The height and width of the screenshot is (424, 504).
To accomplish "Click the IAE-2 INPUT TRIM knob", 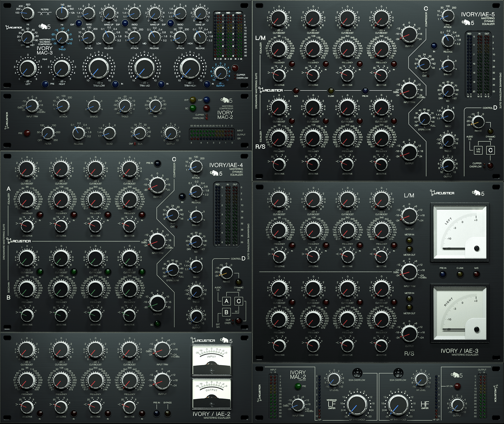I will [x=162, y=350].
